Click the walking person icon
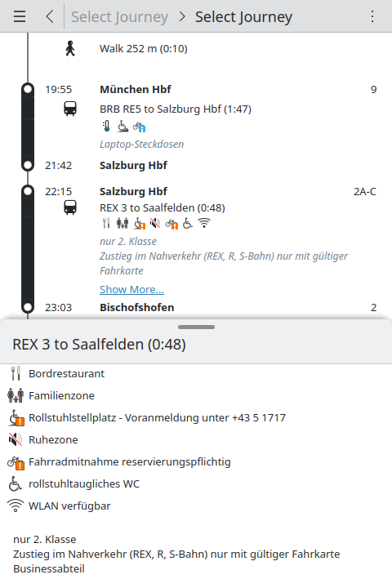This screenshot has height=588, width=392. coord(70,49)
